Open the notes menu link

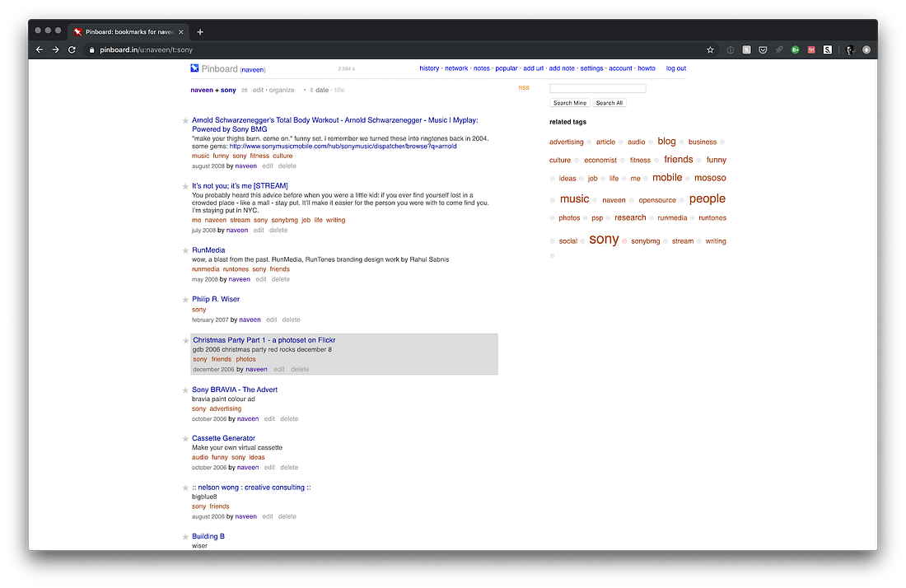click(481, 68)
